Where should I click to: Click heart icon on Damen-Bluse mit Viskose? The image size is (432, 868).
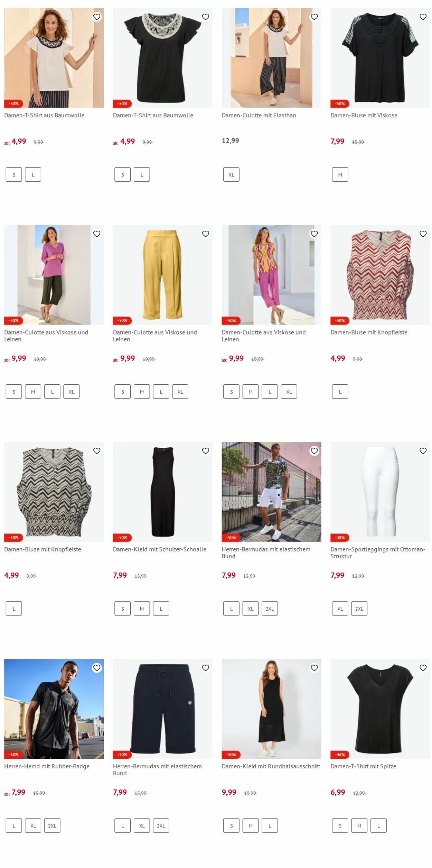click(423, 17)
